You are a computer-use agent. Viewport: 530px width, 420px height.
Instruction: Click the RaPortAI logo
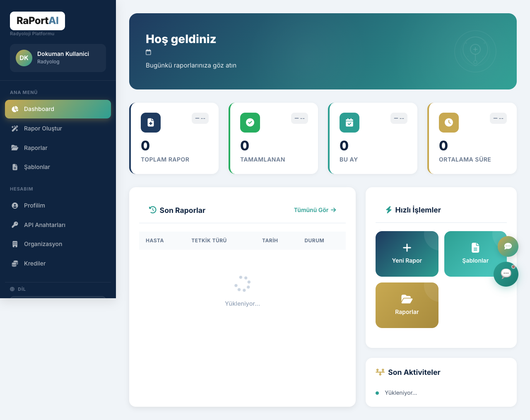(37, 21)
